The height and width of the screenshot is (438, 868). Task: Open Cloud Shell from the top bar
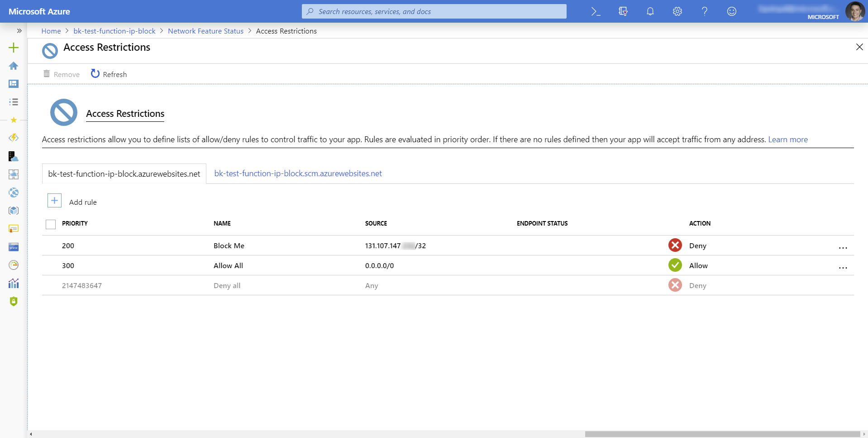coord(595,11)
